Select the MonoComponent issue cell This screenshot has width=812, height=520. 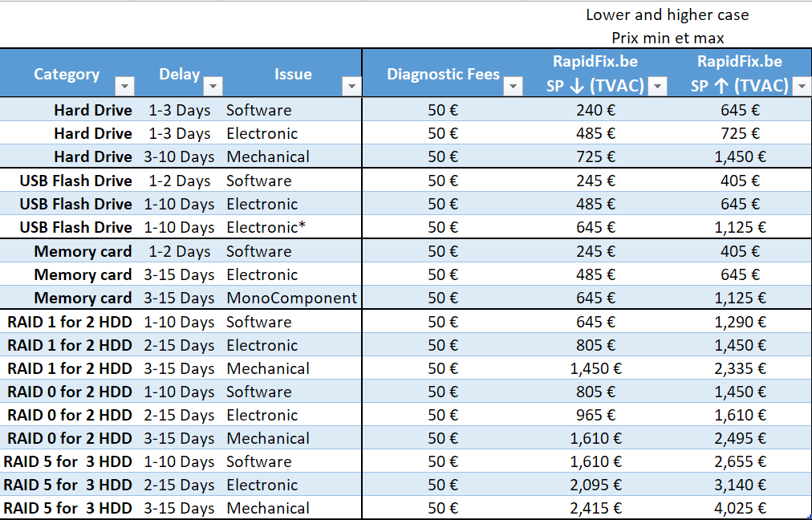click(291, 298)
